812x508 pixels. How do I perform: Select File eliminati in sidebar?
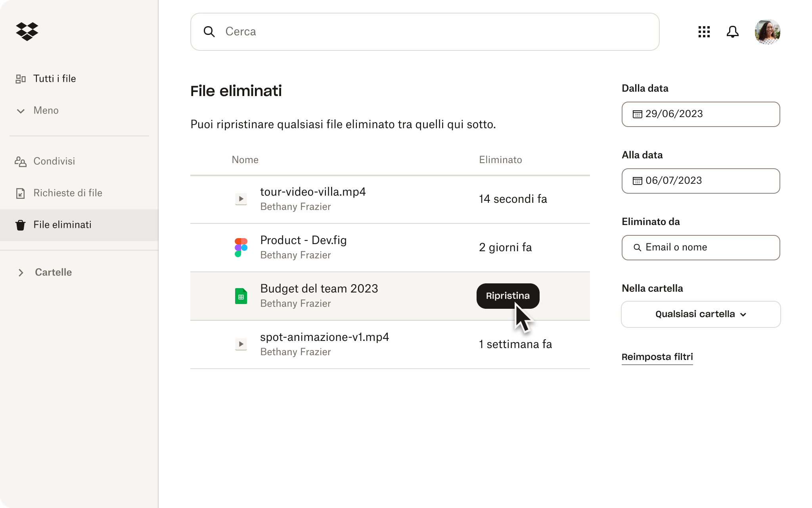(x=79, y=225)
